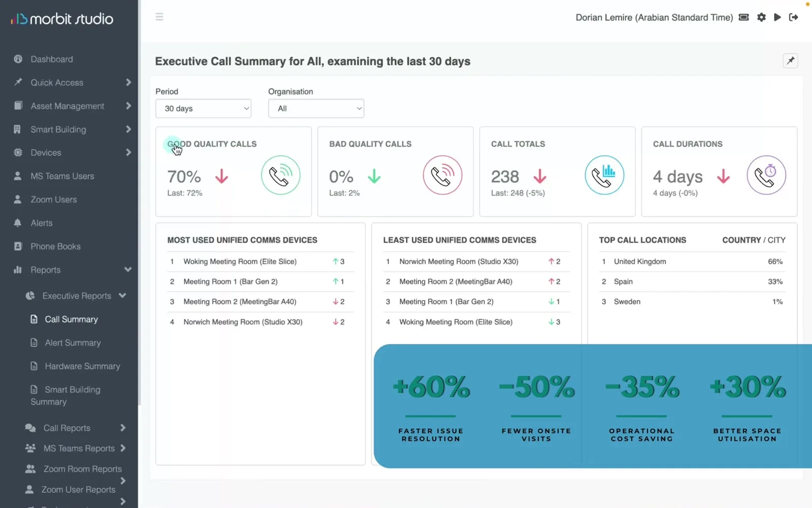Click the play icon in header
This screenshot has height=508, width=812.
click(777, 17)
